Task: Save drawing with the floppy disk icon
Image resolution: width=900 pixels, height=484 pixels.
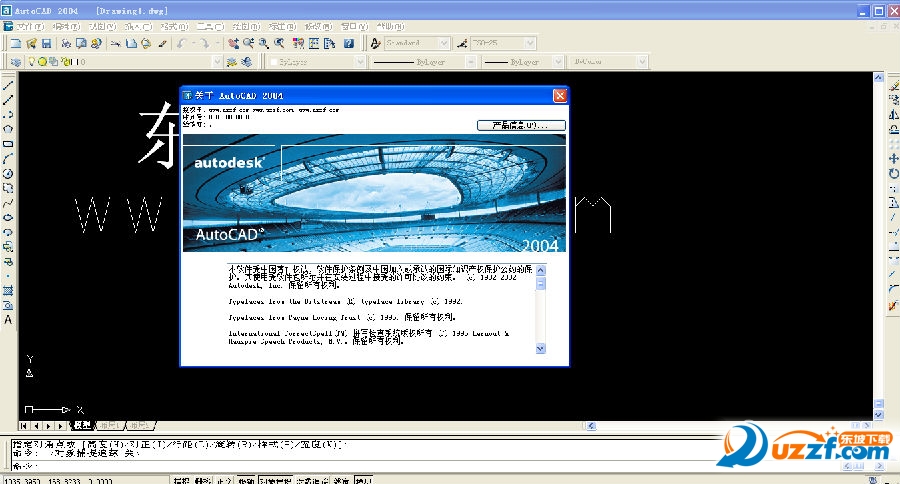Action: click(46, 44)
